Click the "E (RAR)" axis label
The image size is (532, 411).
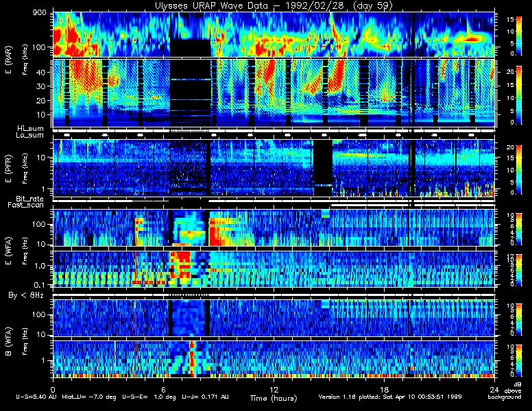[8, 60]
